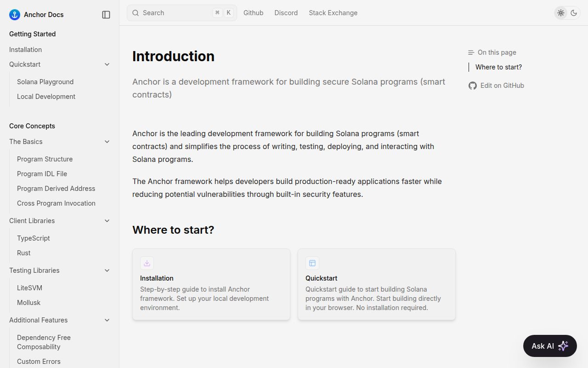
Task: Click the Installation card download icon
Action: [147, 263]
